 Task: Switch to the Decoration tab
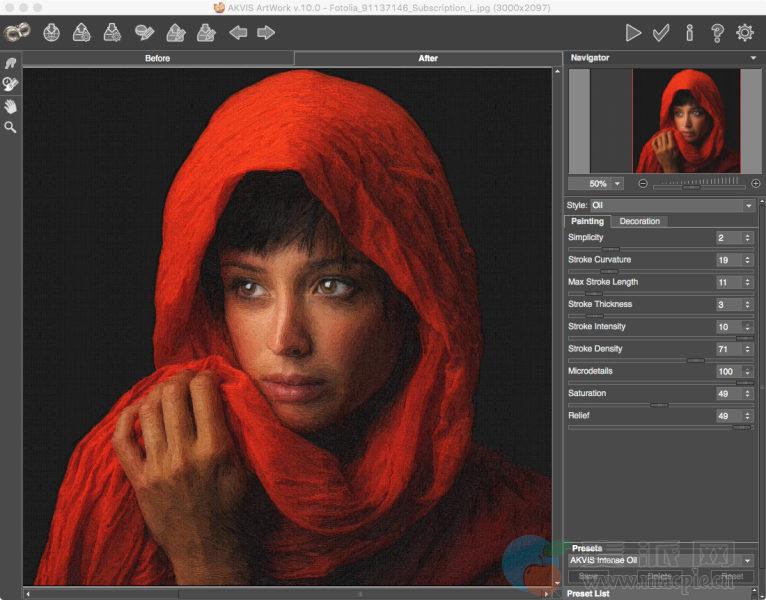tap(639, 221)
